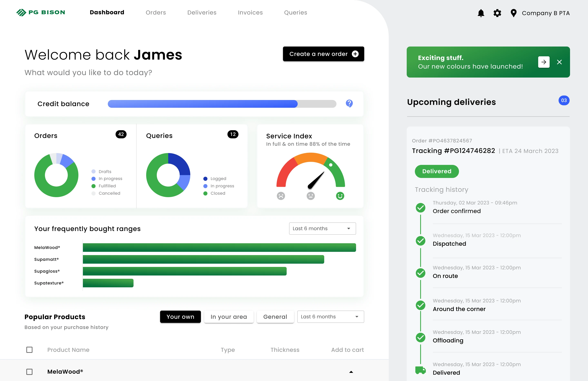
Task: Open the Credit balance help question mark
Action: coord(349,103)
